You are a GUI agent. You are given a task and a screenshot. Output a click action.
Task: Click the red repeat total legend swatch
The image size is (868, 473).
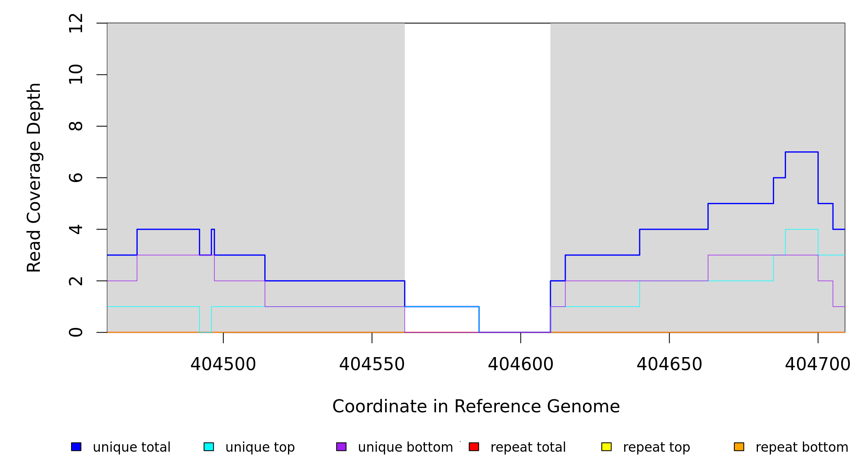(474, 447)
